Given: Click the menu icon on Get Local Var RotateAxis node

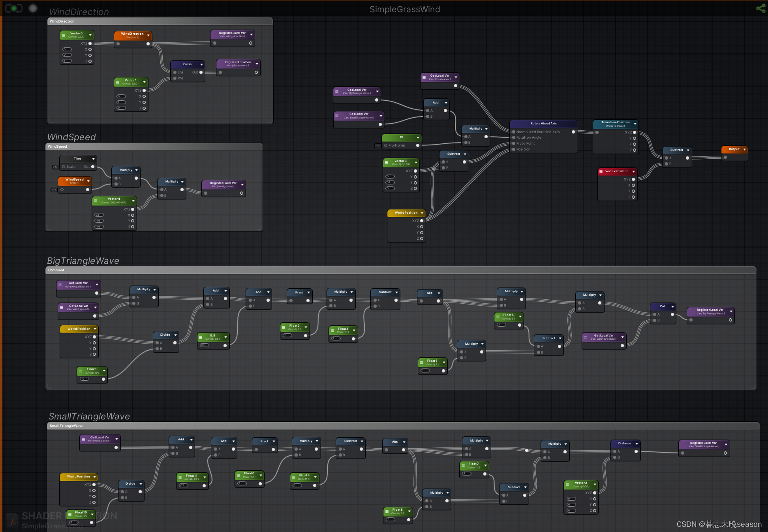Looking at the screenshot, I should point(424,77).
